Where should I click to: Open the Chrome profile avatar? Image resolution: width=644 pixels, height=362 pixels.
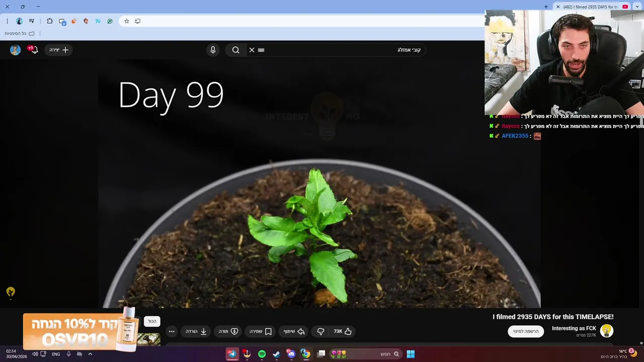click(19, 21)
